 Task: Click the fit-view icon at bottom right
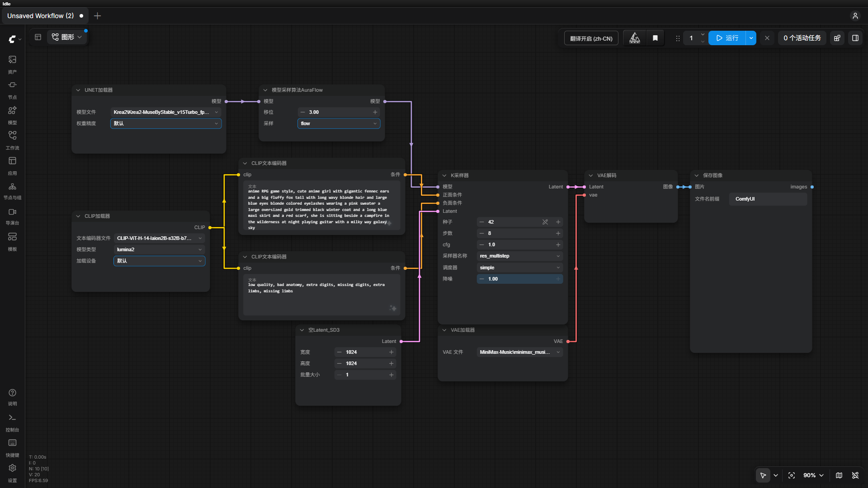pyautogui.click(x=792, y=475)
